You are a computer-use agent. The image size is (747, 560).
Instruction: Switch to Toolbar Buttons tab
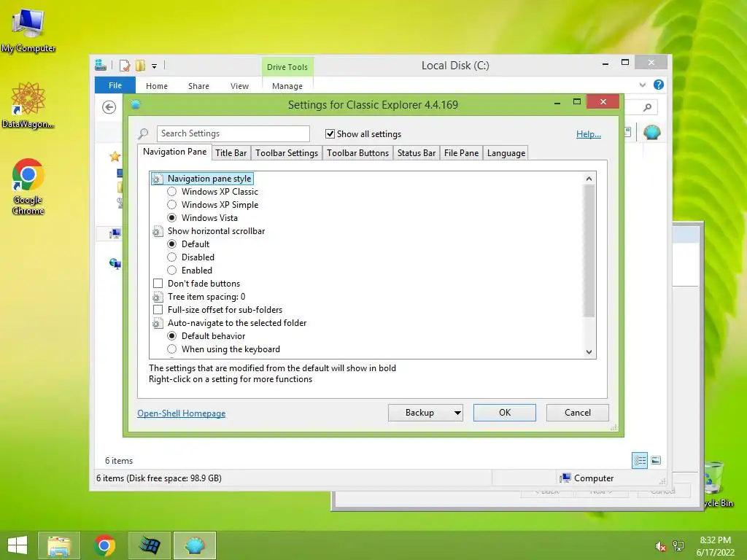357,153
